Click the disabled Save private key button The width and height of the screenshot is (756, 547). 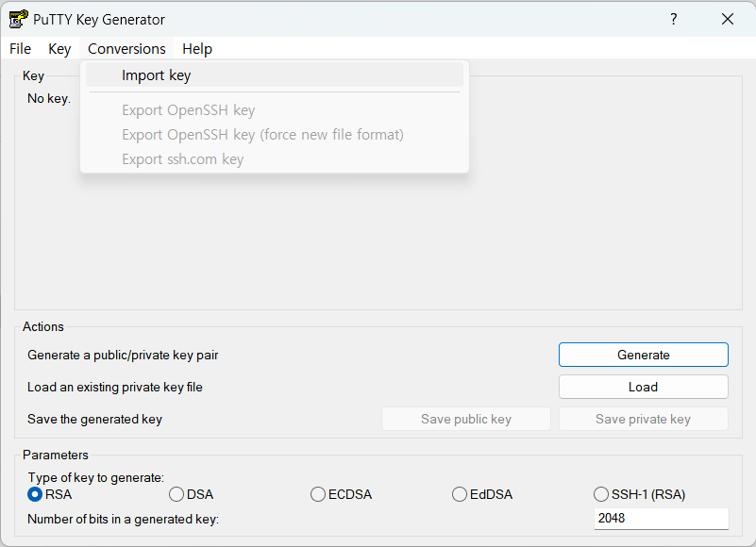[x=643, y=419]
